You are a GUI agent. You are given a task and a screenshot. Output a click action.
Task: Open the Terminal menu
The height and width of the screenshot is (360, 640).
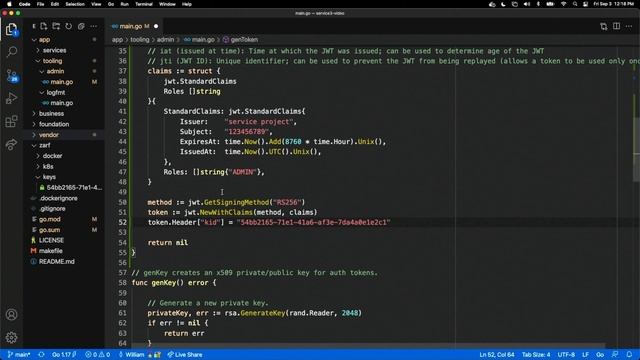click(x=144, y=4)
